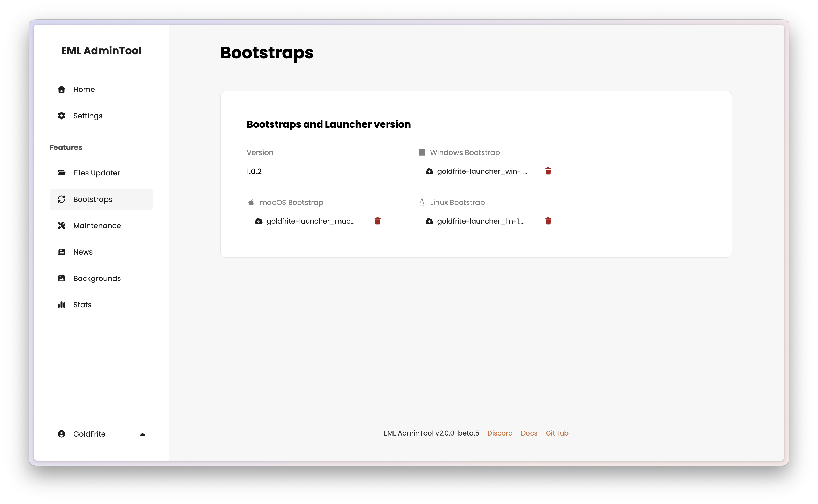Click the GoldFrite account avatar icon
This screenshot has height=504, width=818.
tap(62, 434)
